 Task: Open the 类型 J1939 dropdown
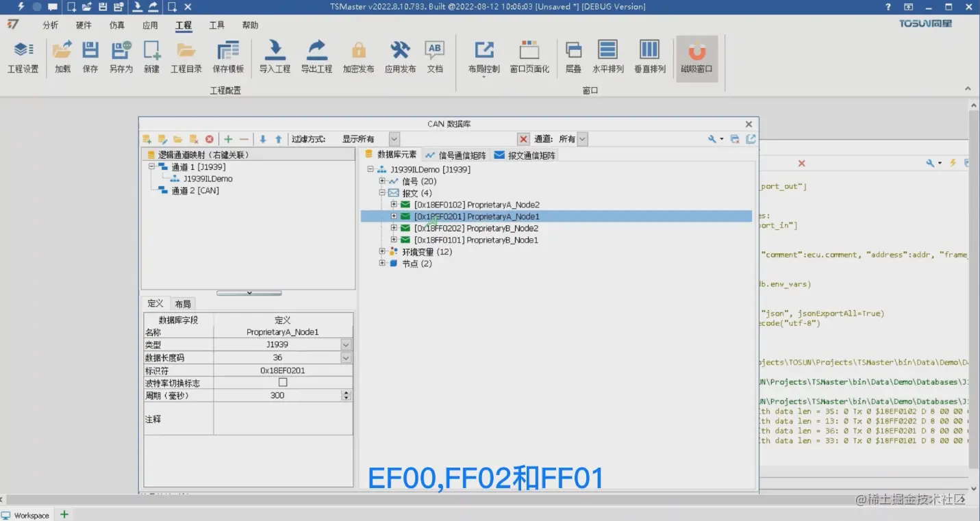click(x=346, y=345)
